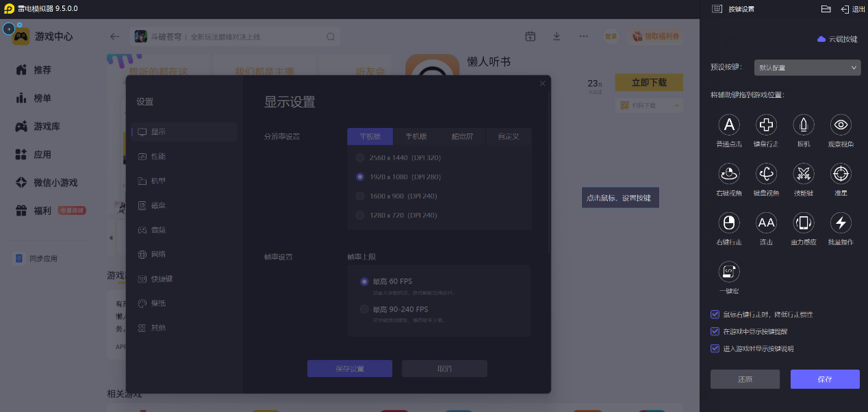
Task: Switch to the 超宽屏 resolution tab
Action: coord(462,136)
